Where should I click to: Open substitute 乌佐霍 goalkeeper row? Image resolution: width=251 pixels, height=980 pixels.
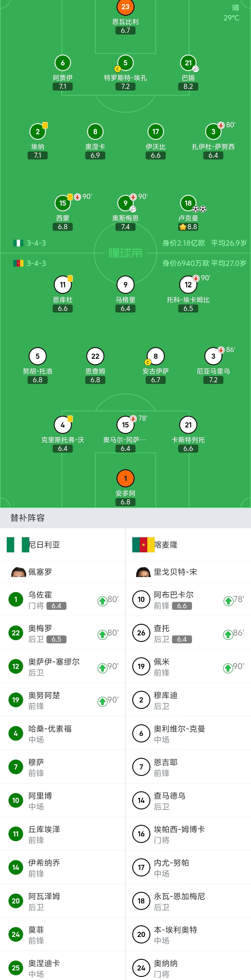[x=63, y=600]
